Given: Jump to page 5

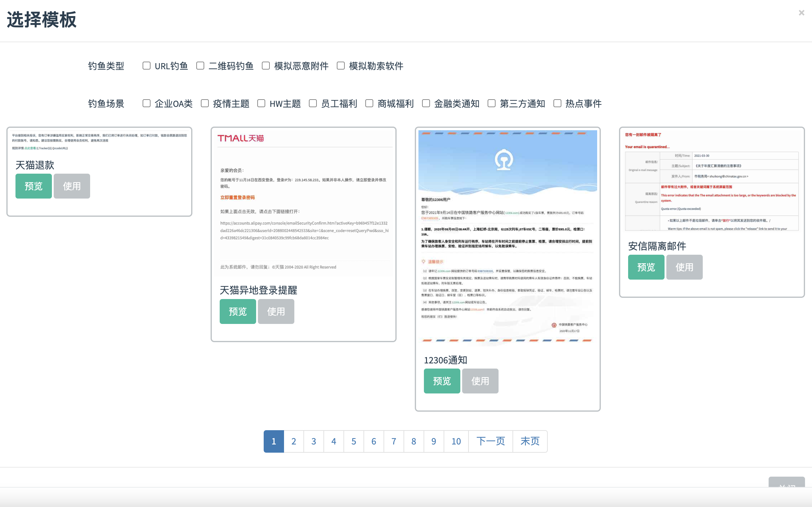Looking at the screenshot, I should click(354, 441).
